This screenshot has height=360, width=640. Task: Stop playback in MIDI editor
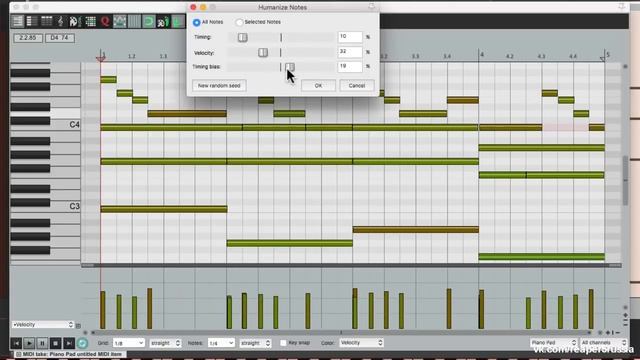pyautogui.click(x=56, y=343)
